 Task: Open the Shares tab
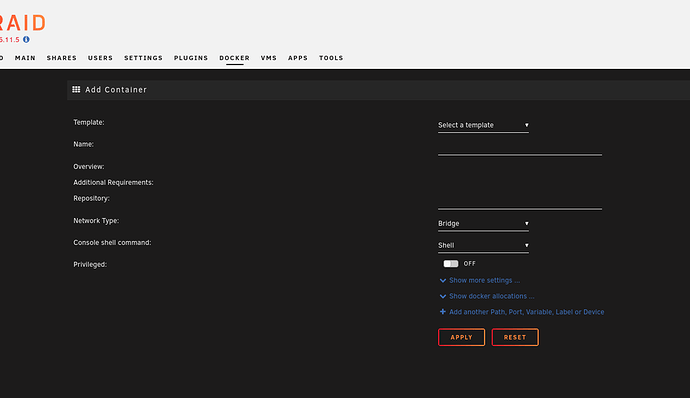pos(62,58)
